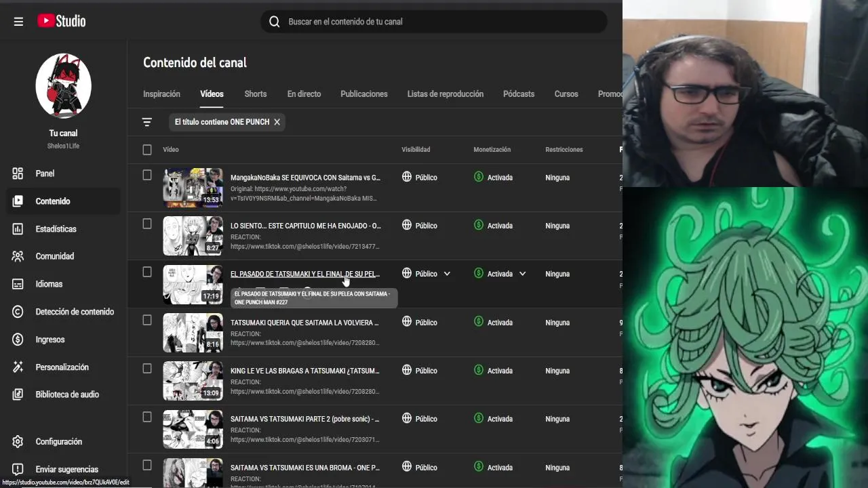Open the 4:06 Saitama vs Tatsumaki thumbnail
The image size is (868, 488).
coord(193,429)
